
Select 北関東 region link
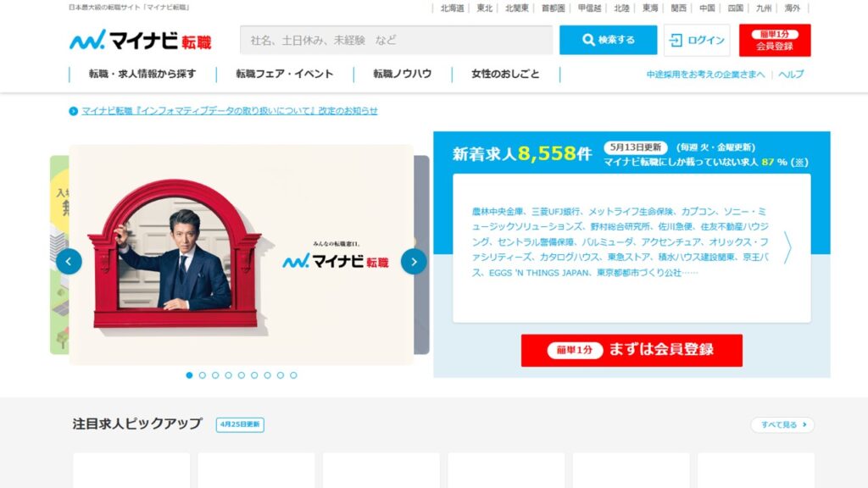pyautogui.click(x=517, y=8)
